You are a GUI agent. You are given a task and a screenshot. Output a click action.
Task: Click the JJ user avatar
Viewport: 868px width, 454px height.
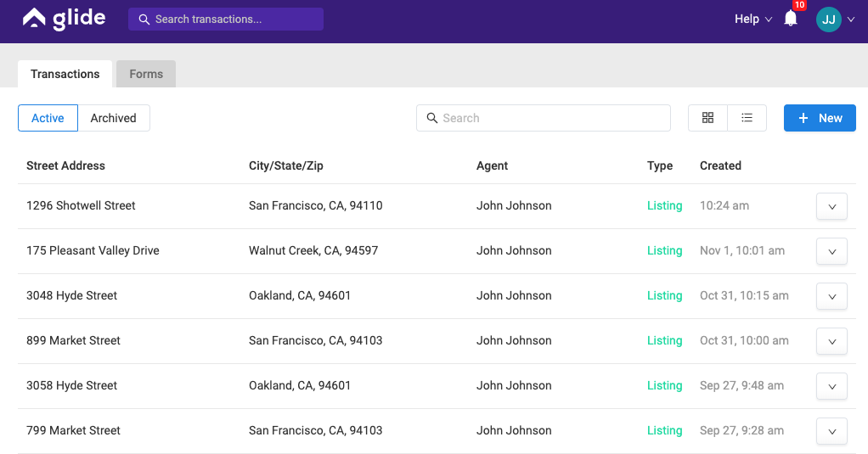tap(828, 20)
